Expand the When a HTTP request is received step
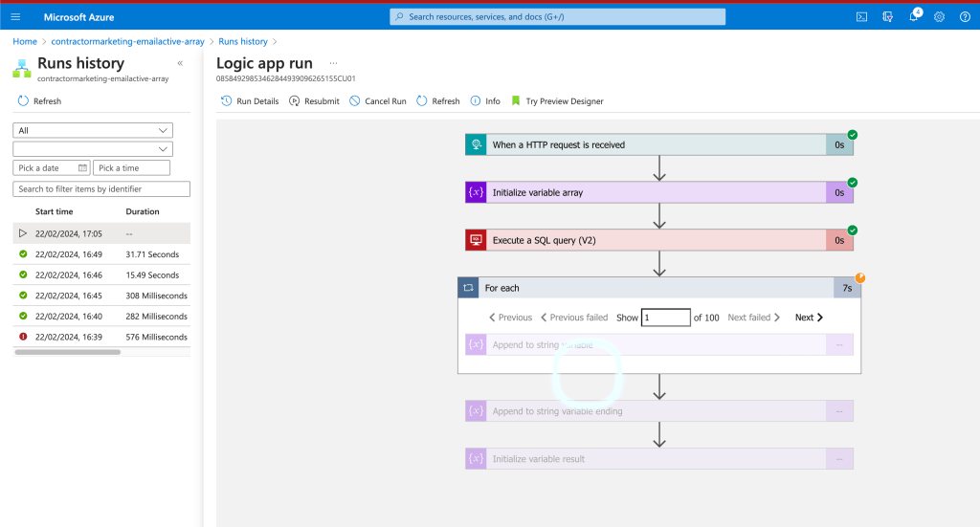Screen dimensions: 980x527 point(659,144)
